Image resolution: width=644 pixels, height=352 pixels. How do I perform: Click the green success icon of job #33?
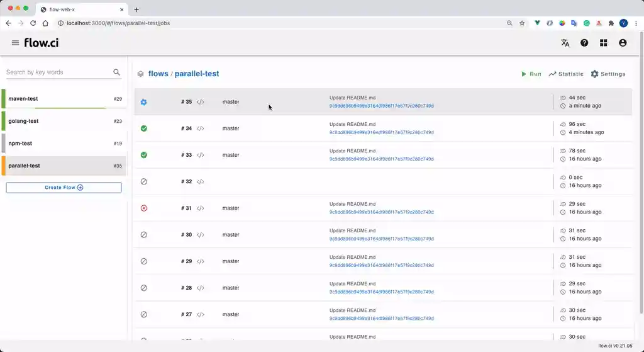point(143,155)
